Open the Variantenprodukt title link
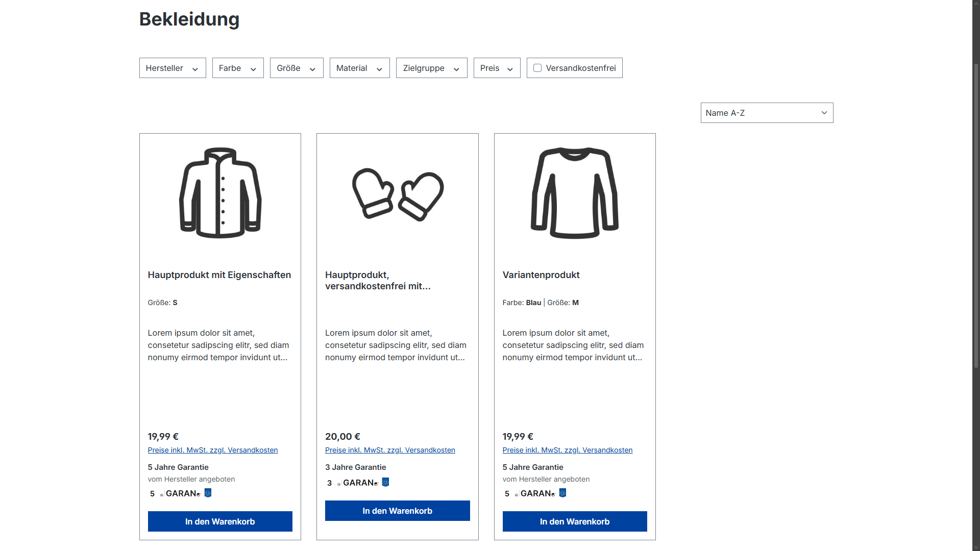 541,275
